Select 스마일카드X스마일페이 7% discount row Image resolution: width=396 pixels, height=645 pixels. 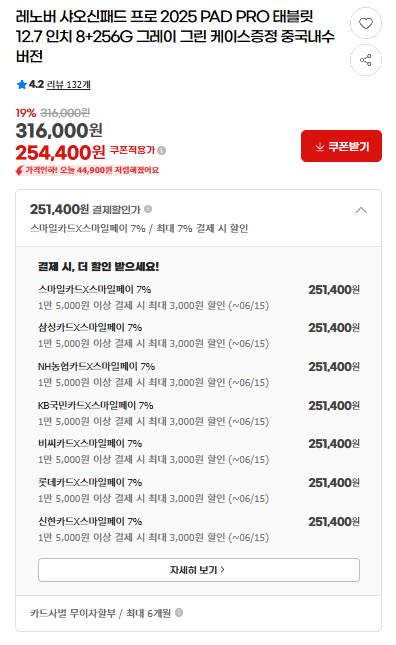[x=199, y=297]
